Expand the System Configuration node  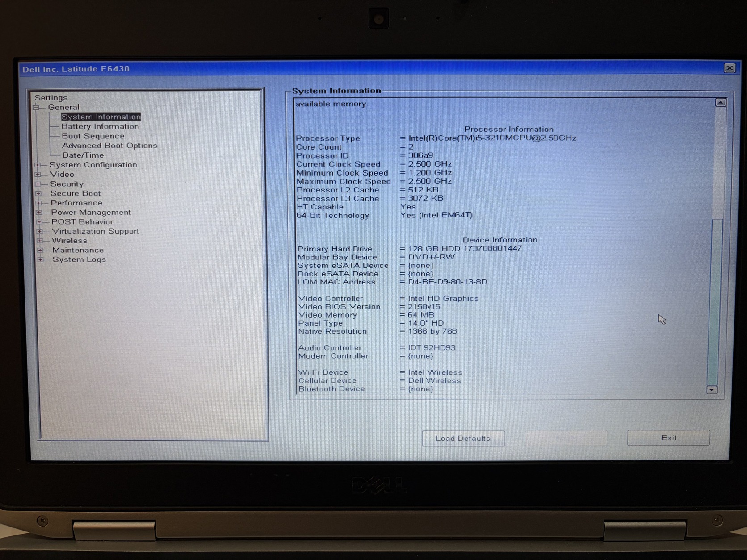38,165
